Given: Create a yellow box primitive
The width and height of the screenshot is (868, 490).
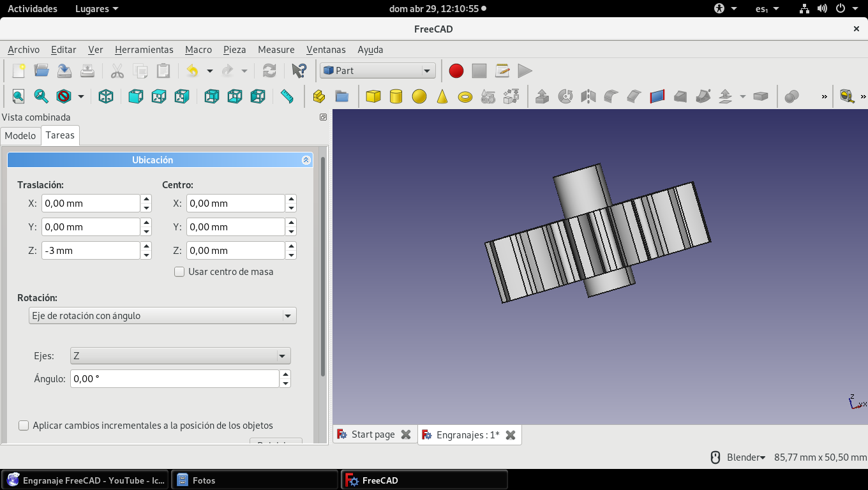Looking at the screenshot, I should click(373, 96).
